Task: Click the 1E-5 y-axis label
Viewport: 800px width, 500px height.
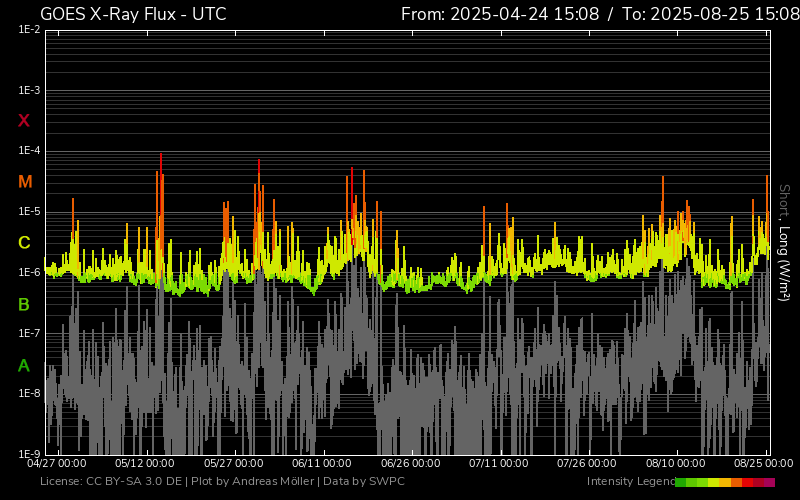Action: point(29,212)
